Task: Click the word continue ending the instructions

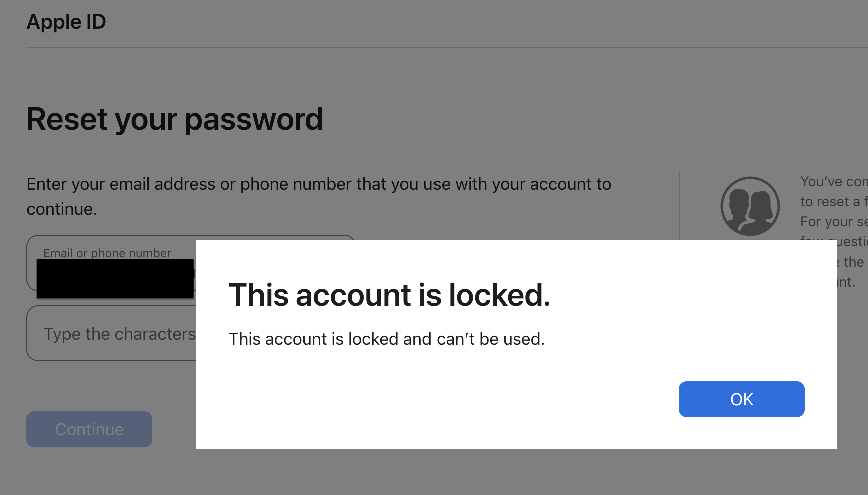Action: [x=61, y=209]
